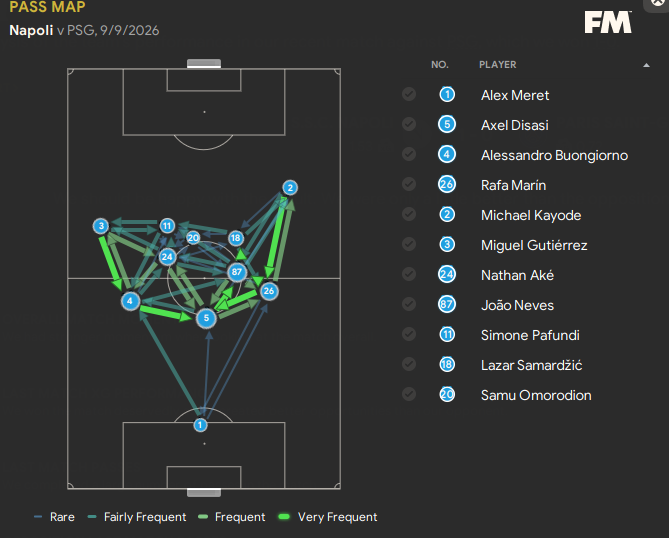The image size is (669, 538).
Task: Click player node 3 on the pitch
Action: [x=101, y=226]
